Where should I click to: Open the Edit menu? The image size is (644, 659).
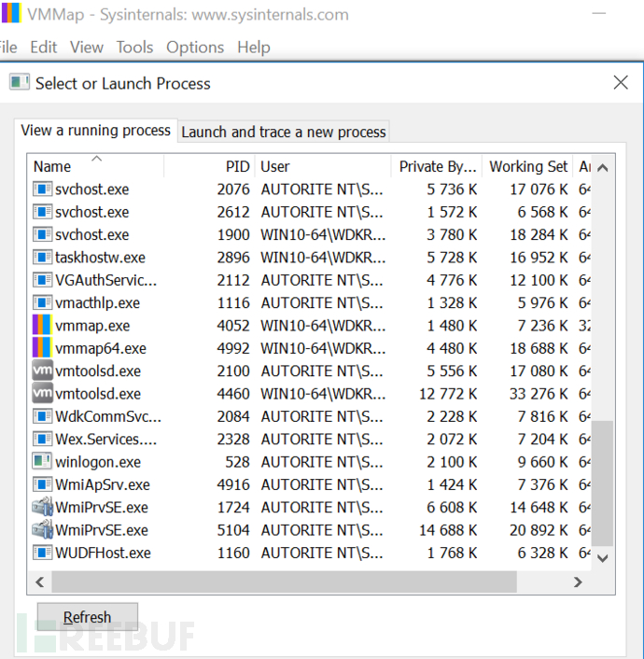click(43, 47)
